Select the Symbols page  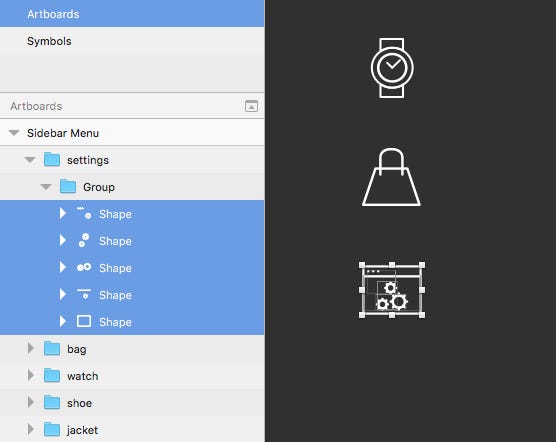132,41
